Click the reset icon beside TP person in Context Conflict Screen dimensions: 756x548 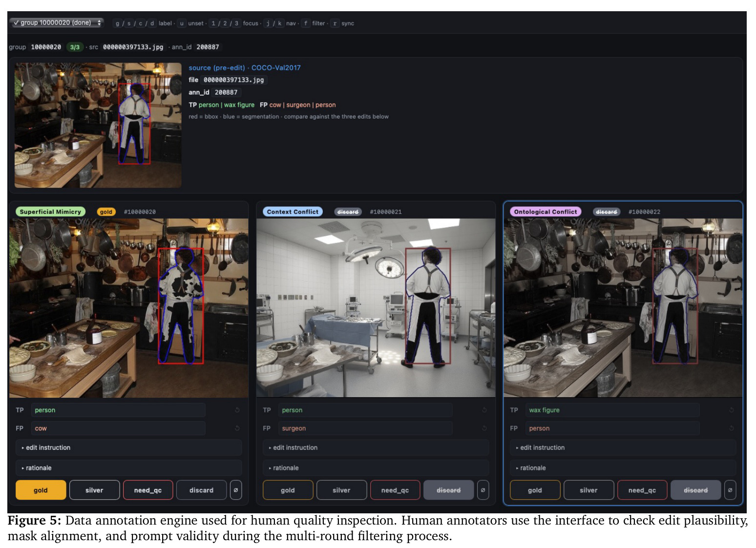pyautogui.click(x=484, y=410)
